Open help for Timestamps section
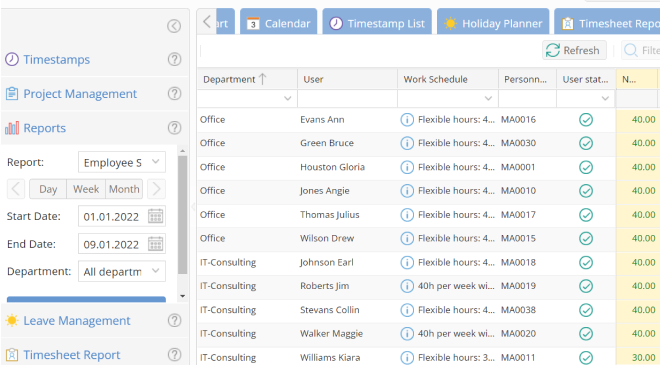 pos(174,59)
